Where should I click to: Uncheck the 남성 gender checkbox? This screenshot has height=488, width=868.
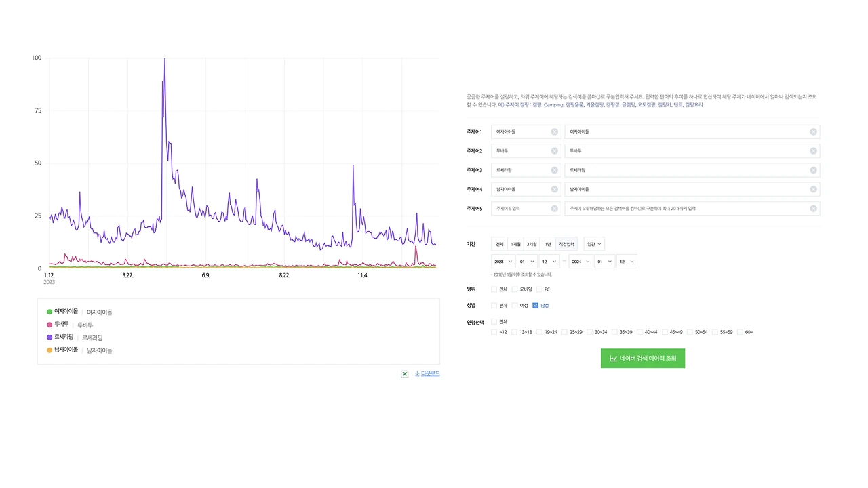click(x=535, y=306)
